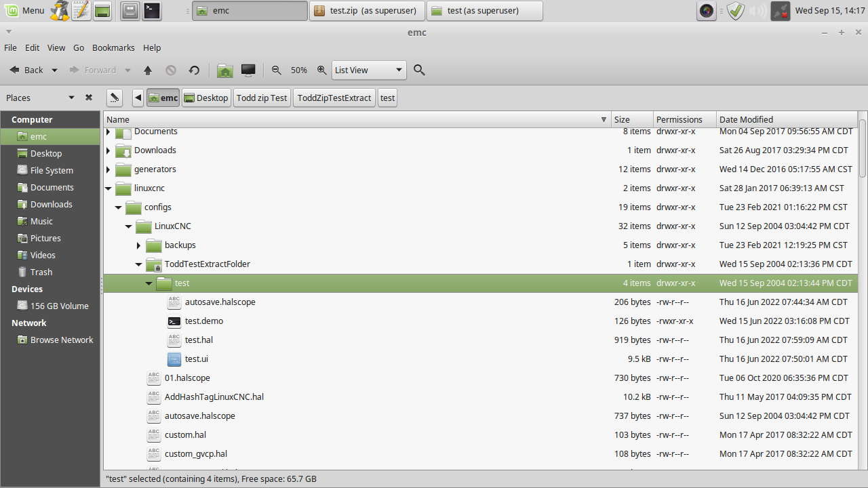Image resolution: width=868 pixels, height=488 pixels.
Task: Go up to parent folder
Action: click(148, 70)
